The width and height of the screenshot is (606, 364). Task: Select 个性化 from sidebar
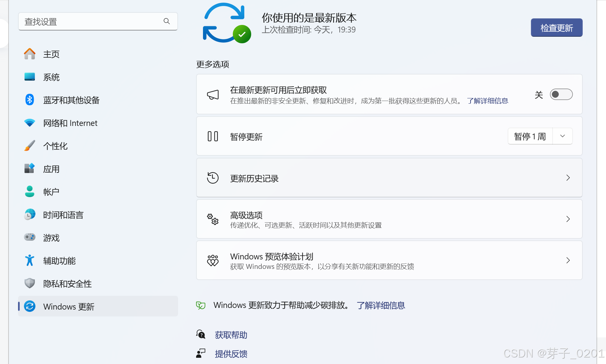tap(98, 146)
